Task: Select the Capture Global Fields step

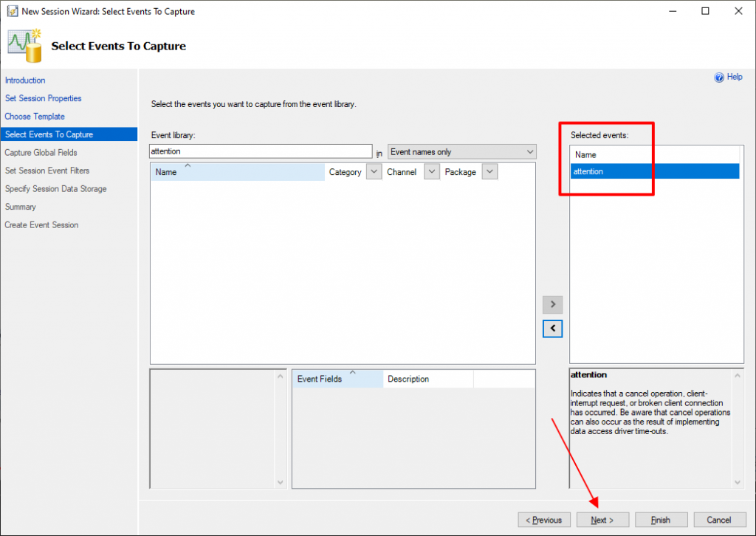Action: tap(41, 152)
